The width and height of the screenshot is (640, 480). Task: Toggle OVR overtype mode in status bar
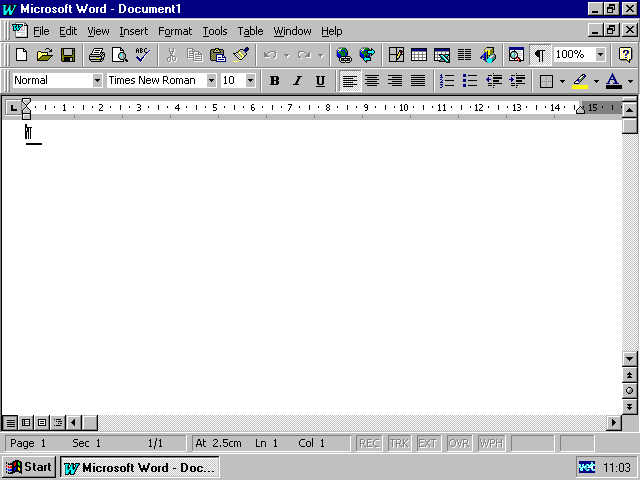click(x=459, y=443)
